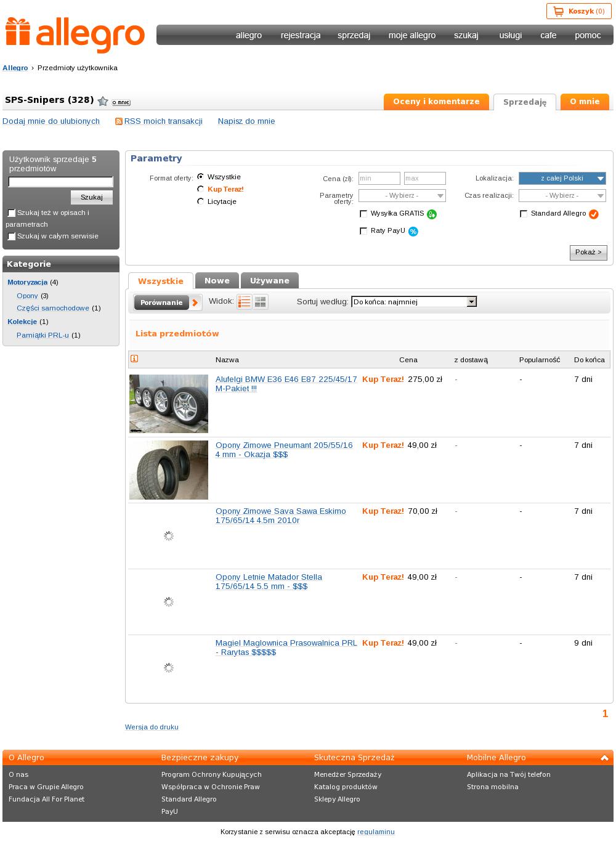Click the orange Standard Allegro checkmark icon

point(594,214)
